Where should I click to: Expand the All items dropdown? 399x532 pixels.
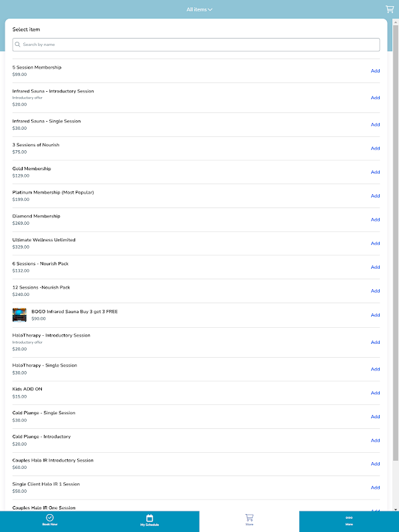pyautogui.click(x=199, y=9)
